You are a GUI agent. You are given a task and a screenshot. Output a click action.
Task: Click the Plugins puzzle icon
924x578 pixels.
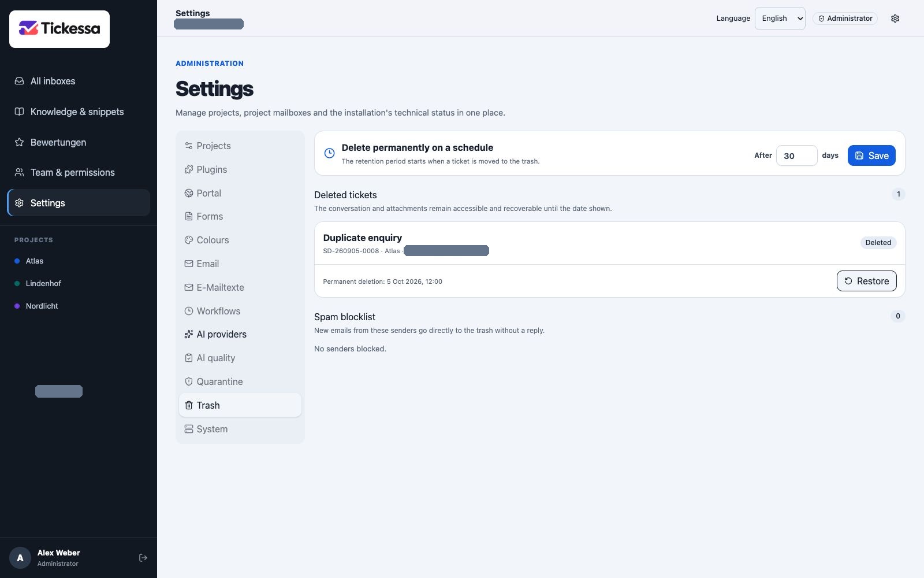click(189, 169)
